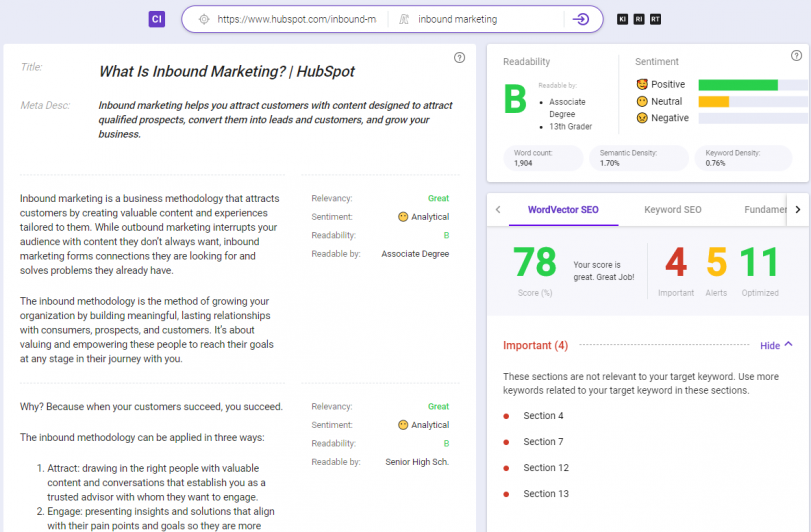Click Analytical emoji in first section

pyautogui.click(x=403, y=217)
